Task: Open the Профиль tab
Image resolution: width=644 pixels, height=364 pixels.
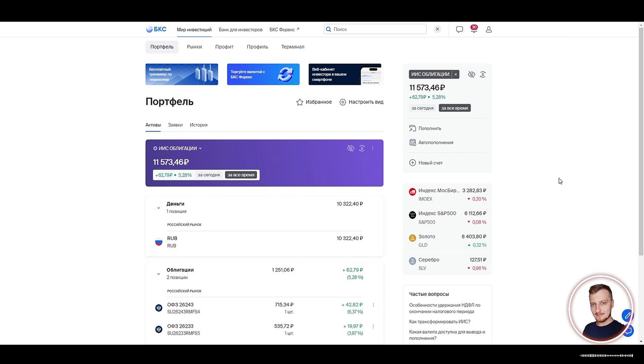Action: tap(257, 47)
